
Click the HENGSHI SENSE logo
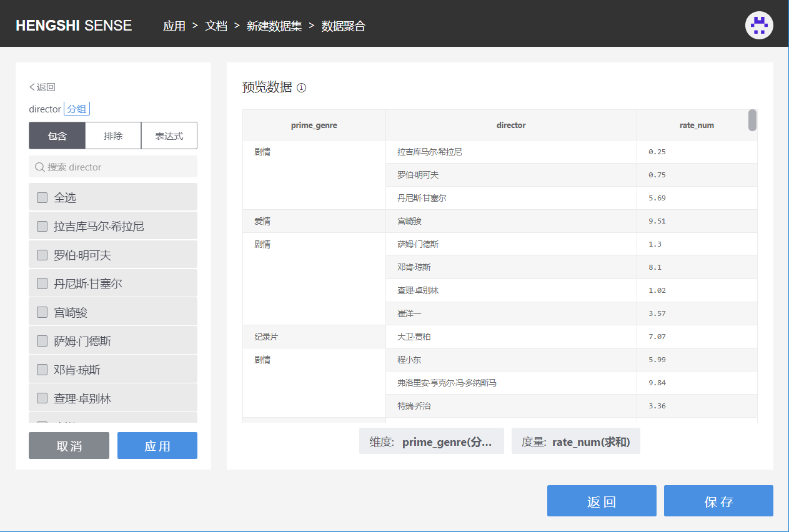pos(74,26)
